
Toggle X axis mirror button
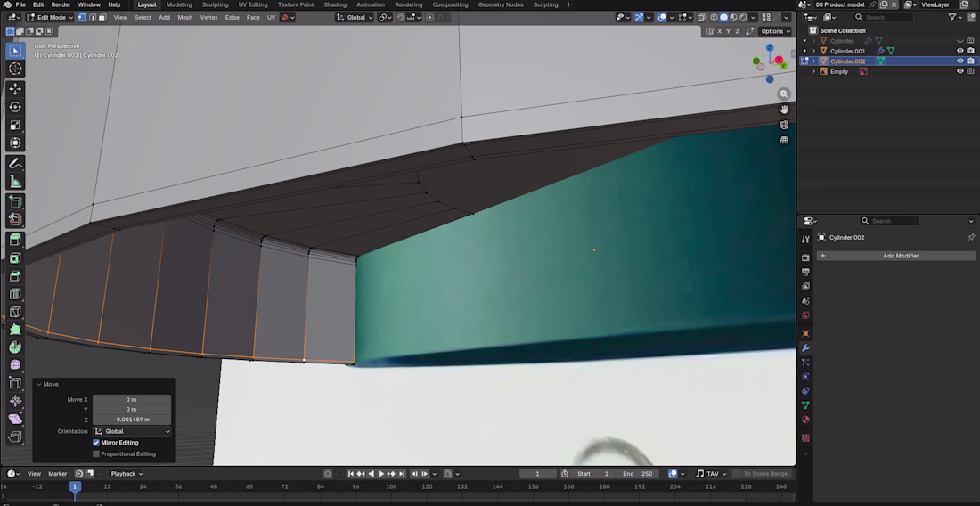tap(719, 31)
